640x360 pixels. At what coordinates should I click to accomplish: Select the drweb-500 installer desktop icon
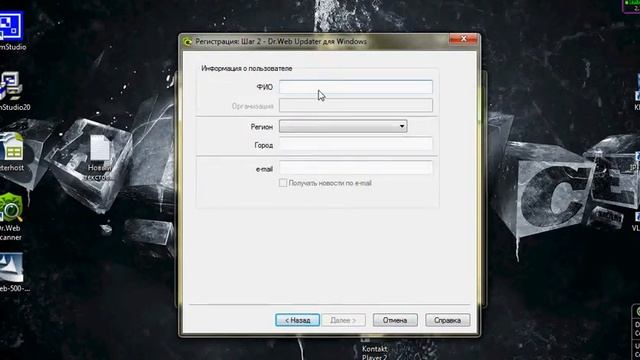[x=13, y=273]
